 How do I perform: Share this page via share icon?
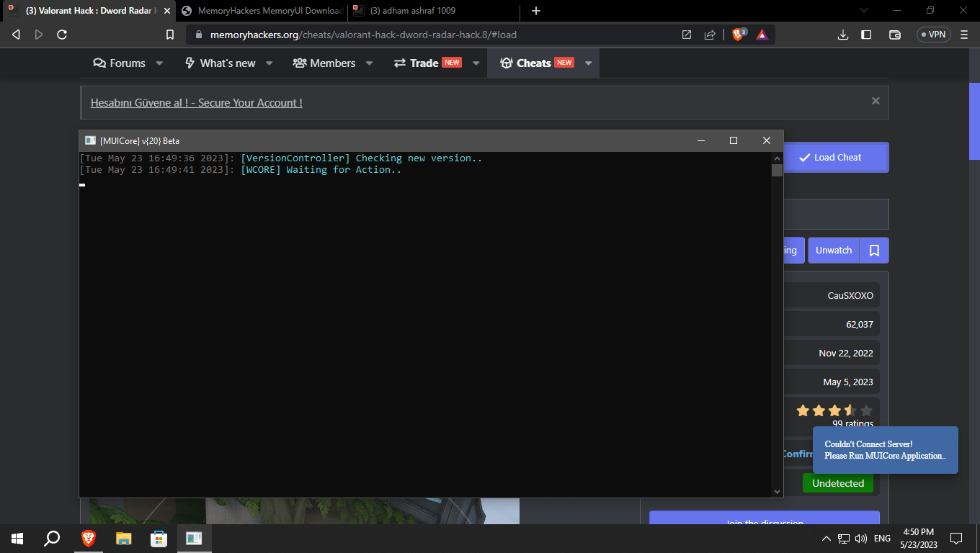pos(710,35)
